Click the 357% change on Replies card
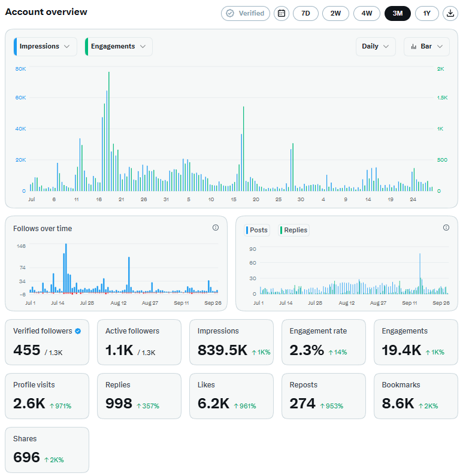The width and height of the screenshot is (466, 476). 148,406
